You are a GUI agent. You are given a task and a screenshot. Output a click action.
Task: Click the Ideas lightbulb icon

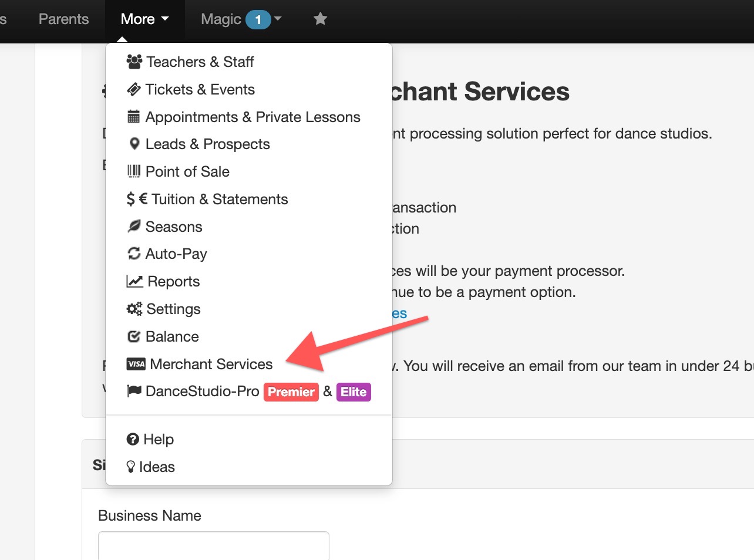(x=131, y=467)
